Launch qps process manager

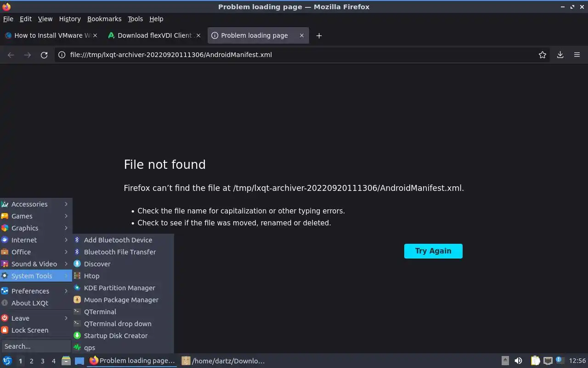coord(123,348)
